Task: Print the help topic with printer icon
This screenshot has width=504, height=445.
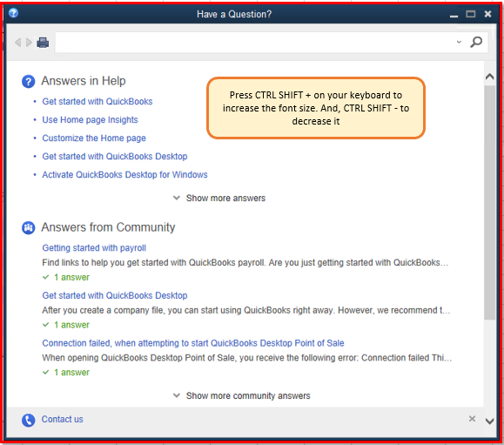Action: (43, 42)
